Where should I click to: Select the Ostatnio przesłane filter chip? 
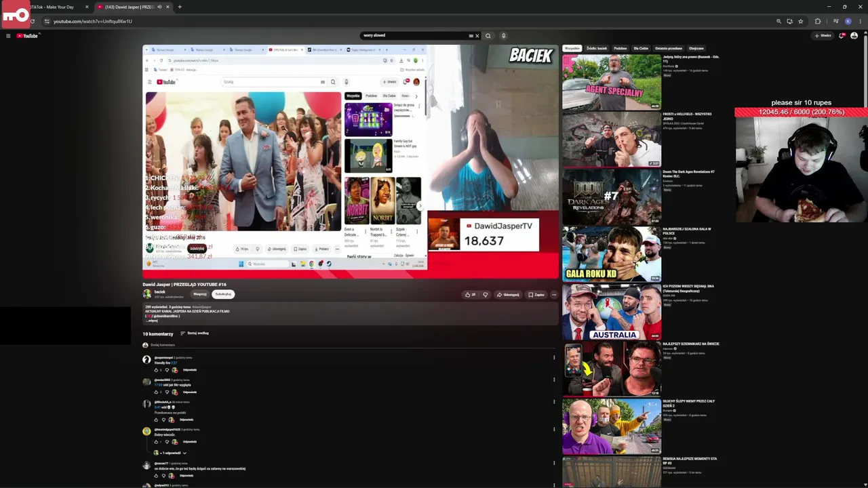pyautogui.click(x=669, y=49)
